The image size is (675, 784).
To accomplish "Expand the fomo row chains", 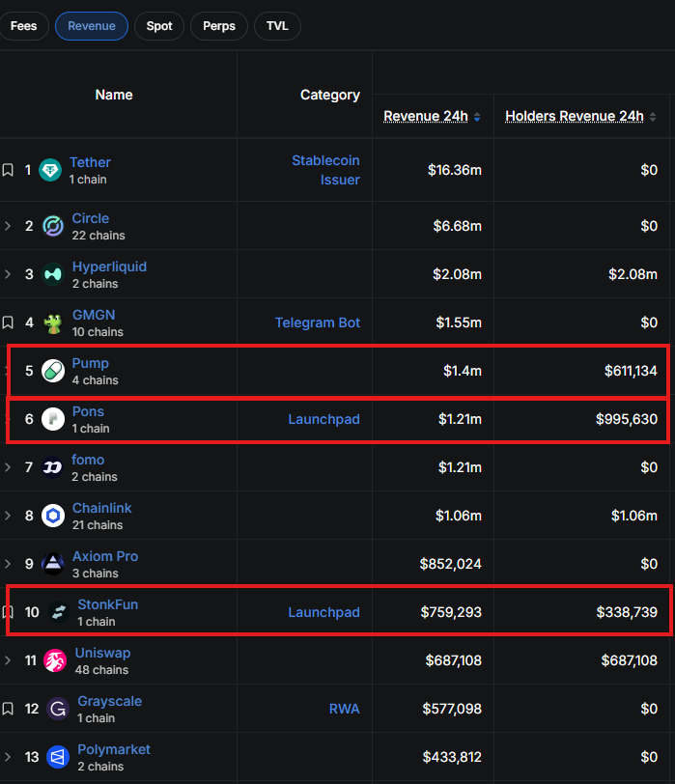I will 8,467.
